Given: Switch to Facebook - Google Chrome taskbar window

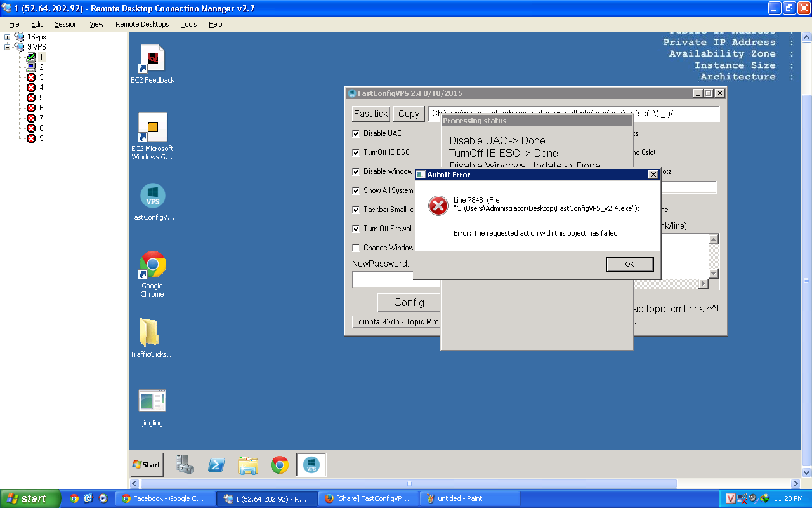Looking at the screenshot, I should (x=166, y=498).
